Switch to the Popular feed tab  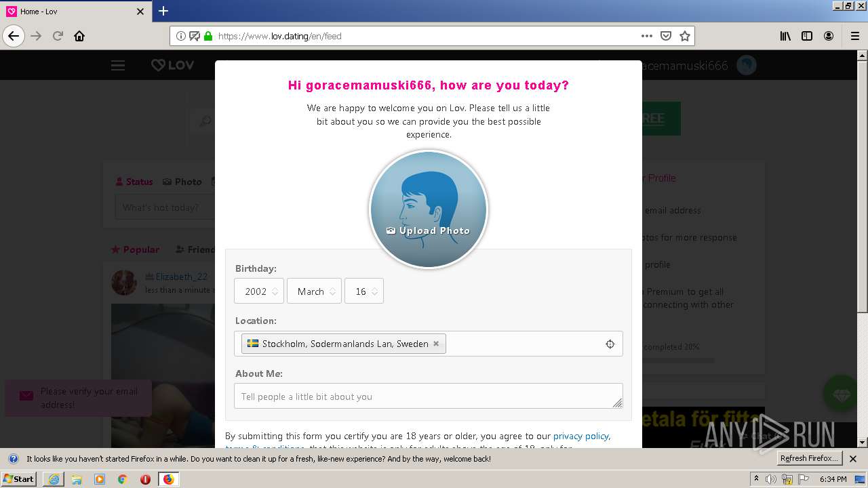(x=135, y=249)
